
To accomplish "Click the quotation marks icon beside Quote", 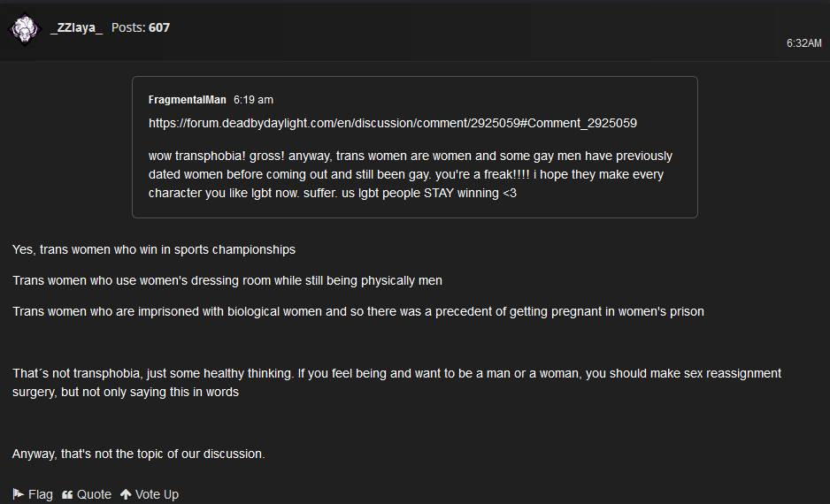I will (x=67, y=494).
